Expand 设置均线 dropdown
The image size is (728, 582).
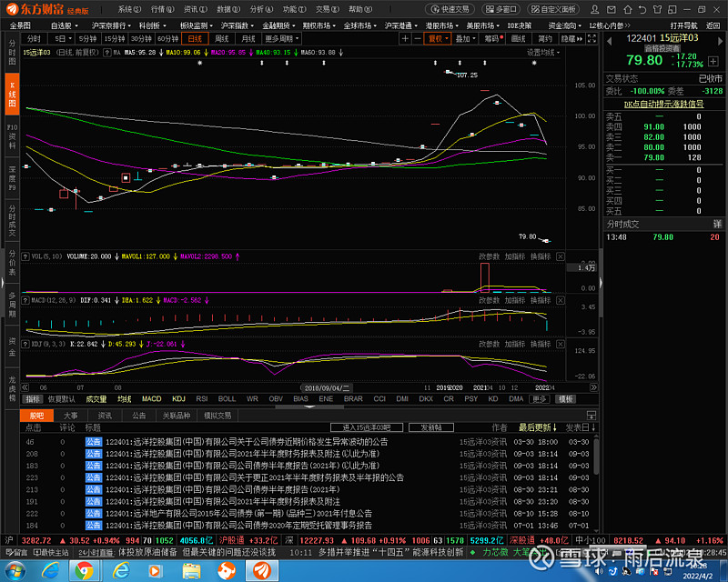542,53
